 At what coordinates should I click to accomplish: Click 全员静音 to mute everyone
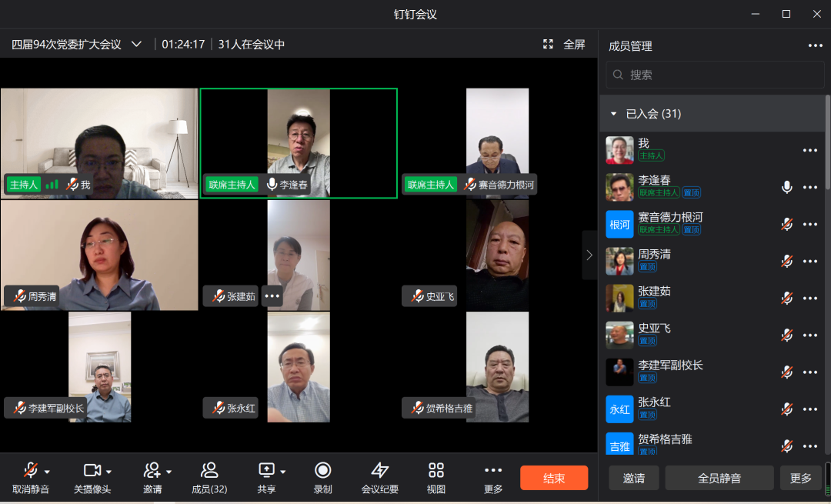[x=719, y=478]
